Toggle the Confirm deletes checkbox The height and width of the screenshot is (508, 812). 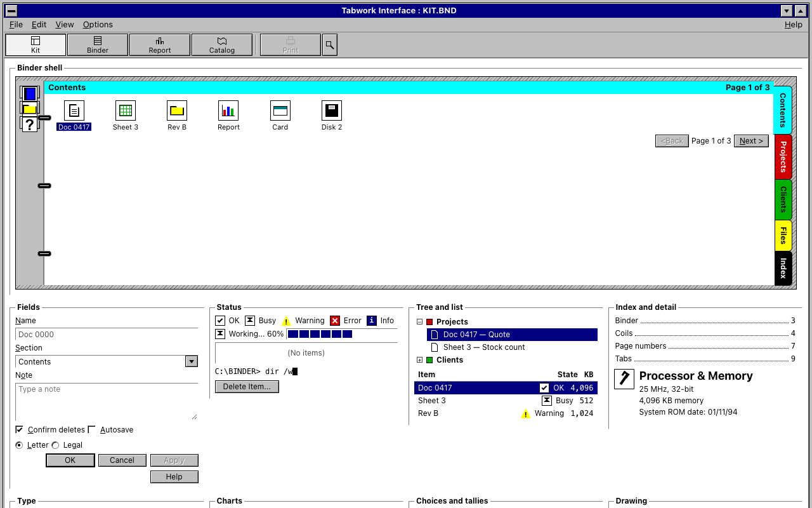pos(19,430)
